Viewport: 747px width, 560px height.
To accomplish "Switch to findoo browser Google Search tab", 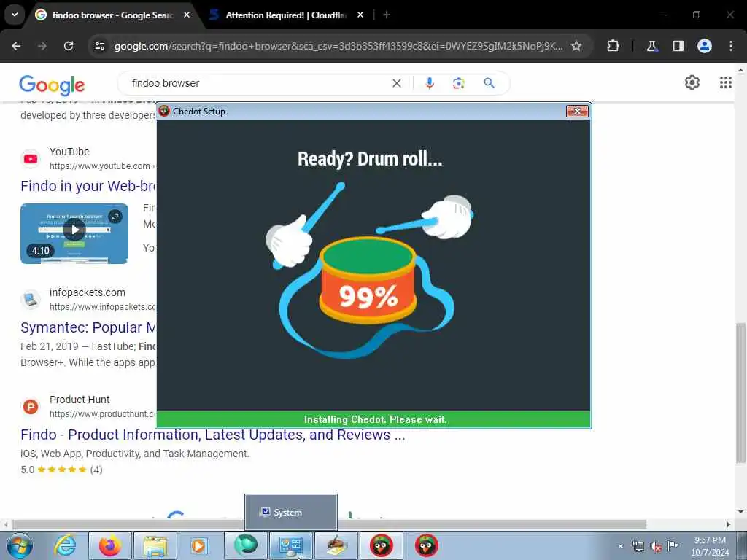I will [x=113, y=15].
